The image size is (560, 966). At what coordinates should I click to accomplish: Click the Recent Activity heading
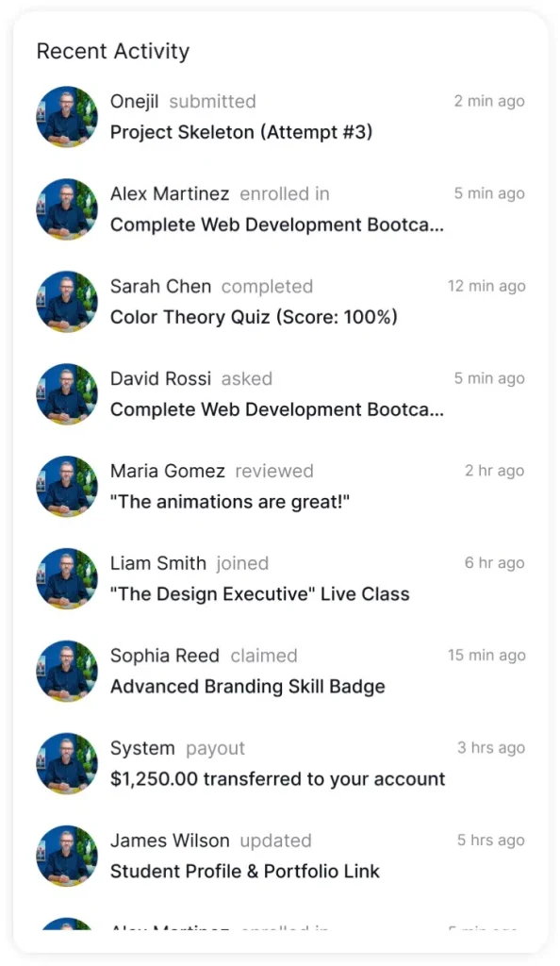pos(113,52)
